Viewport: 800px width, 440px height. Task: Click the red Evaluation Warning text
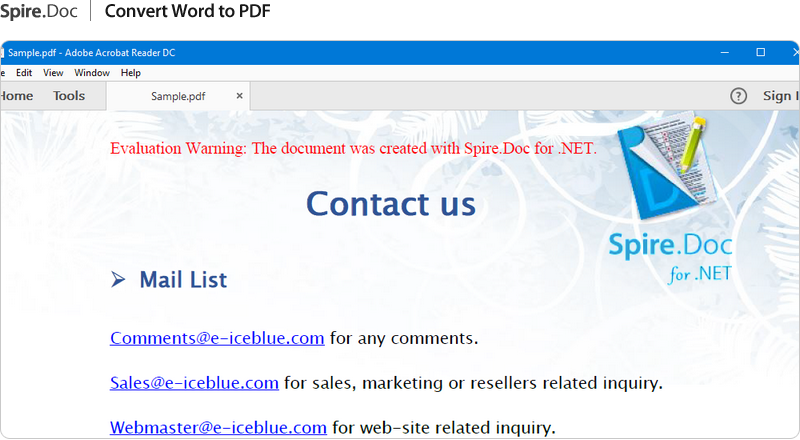coord(353,149)
